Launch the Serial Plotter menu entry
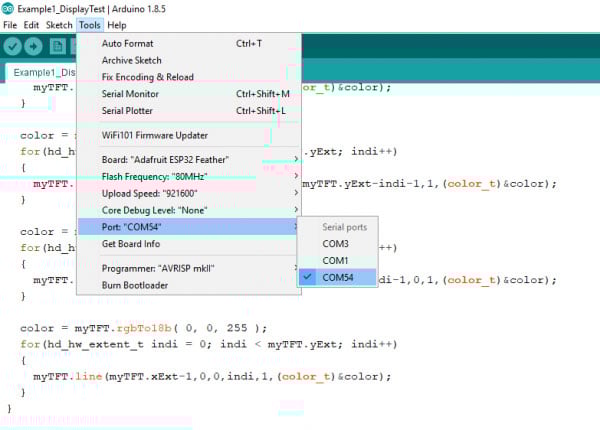 131,110
